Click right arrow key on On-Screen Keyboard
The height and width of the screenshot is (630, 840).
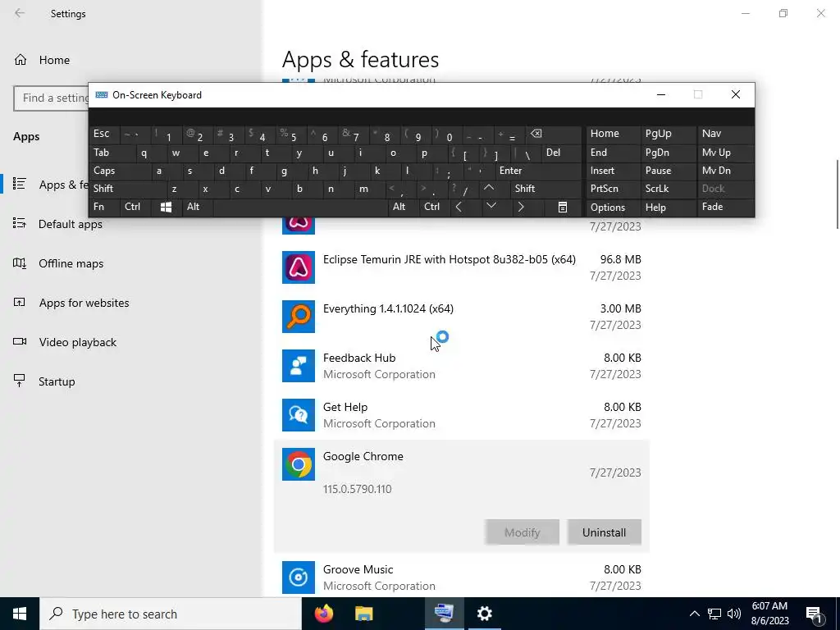click(521, 207)
